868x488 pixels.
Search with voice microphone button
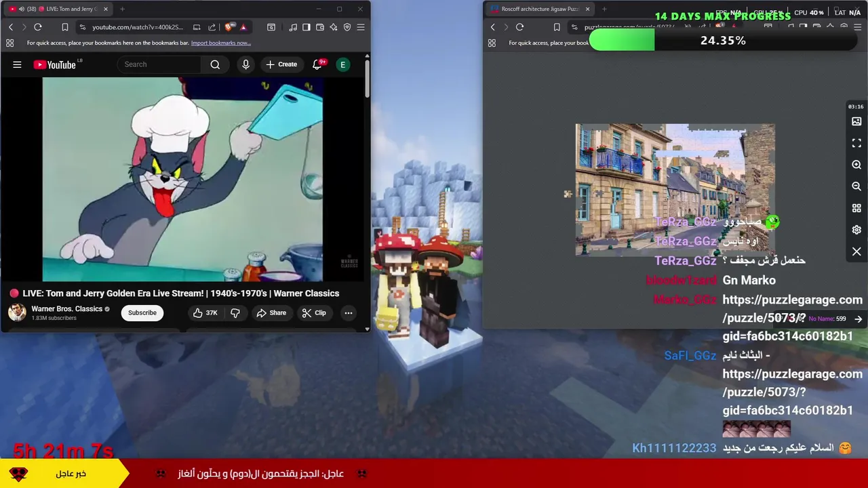click(245, 64)
